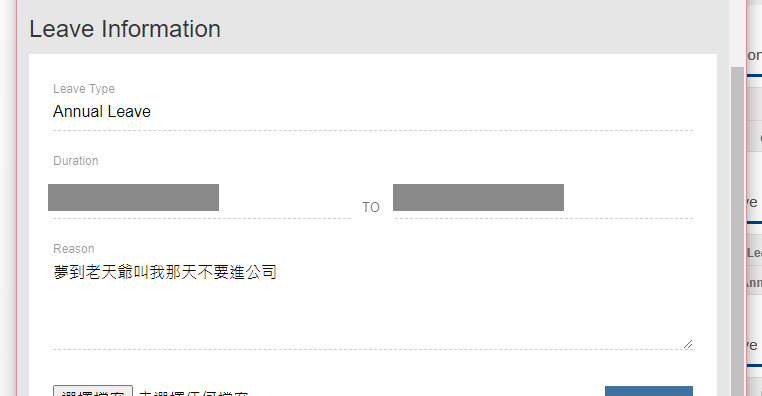The image size is (762, 396).
Task: Click inside the Reason text area
Action: pos(373,305)
